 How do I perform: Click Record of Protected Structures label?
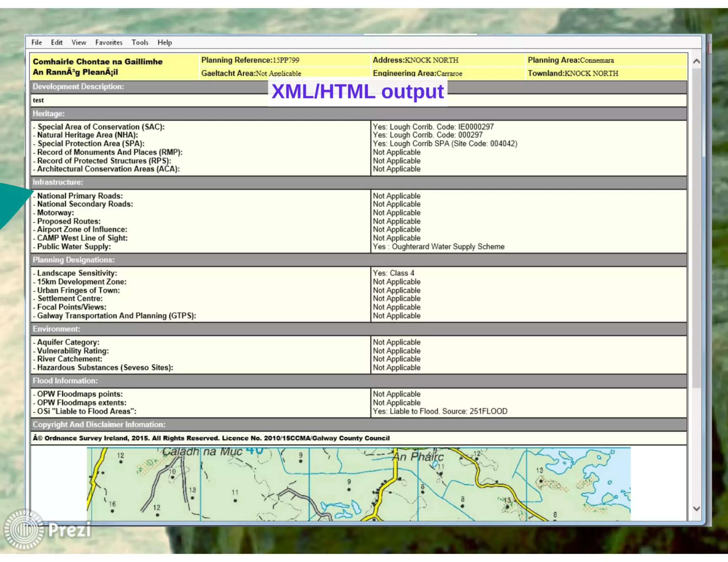[104, 161]
